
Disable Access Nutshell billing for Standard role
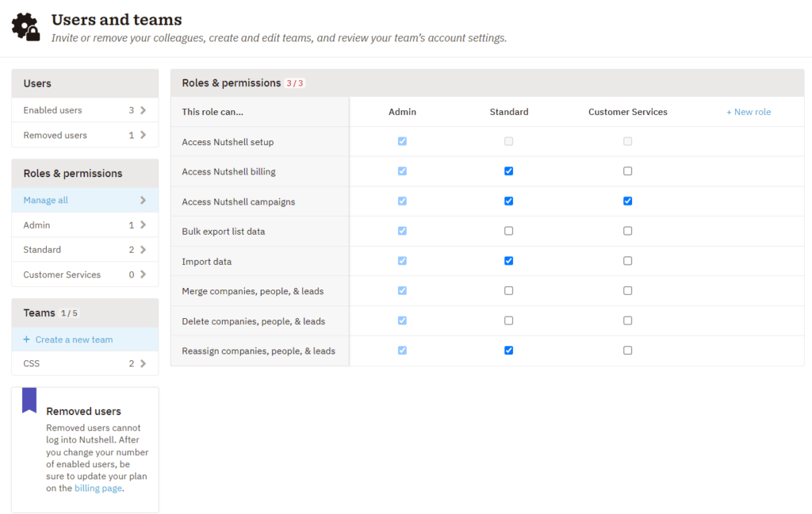(x=508, y=171)
